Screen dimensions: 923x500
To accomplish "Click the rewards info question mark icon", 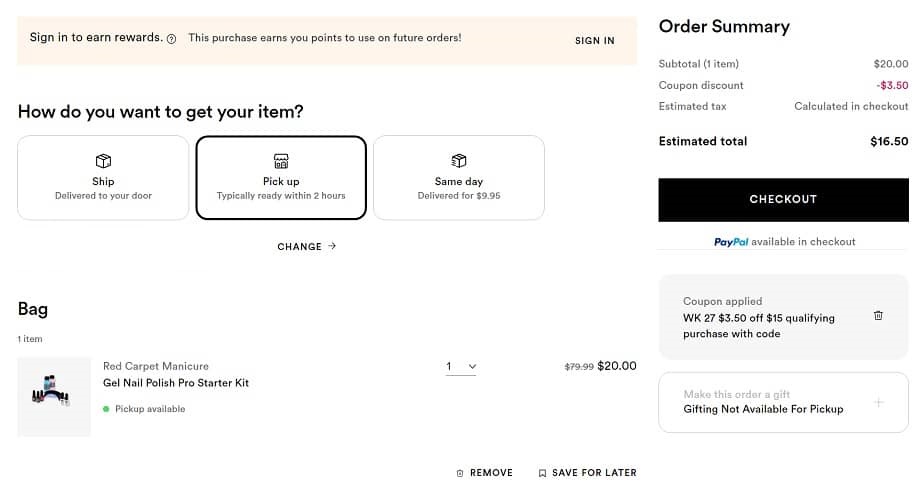I will click(171, 39).
